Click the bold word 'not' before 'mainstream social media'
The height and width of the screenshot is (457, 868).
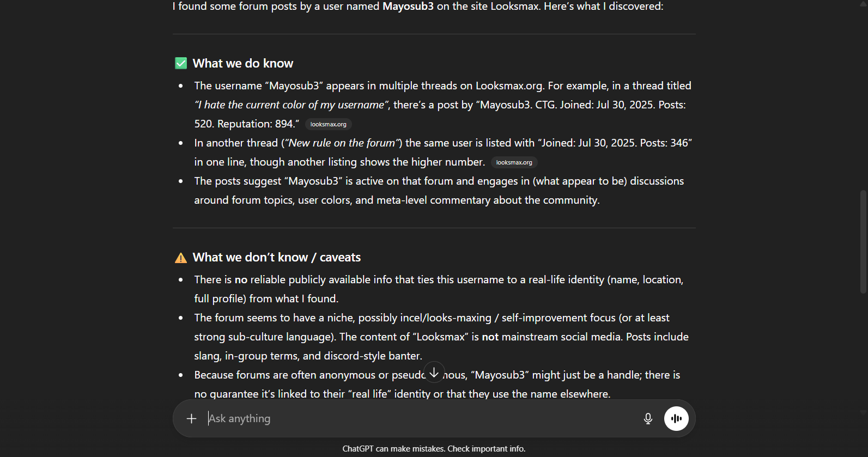coord(490,337)
